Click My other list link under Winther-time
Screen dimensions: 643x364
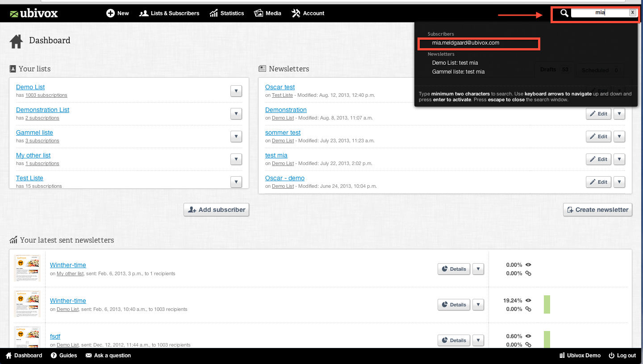(70, 273)
